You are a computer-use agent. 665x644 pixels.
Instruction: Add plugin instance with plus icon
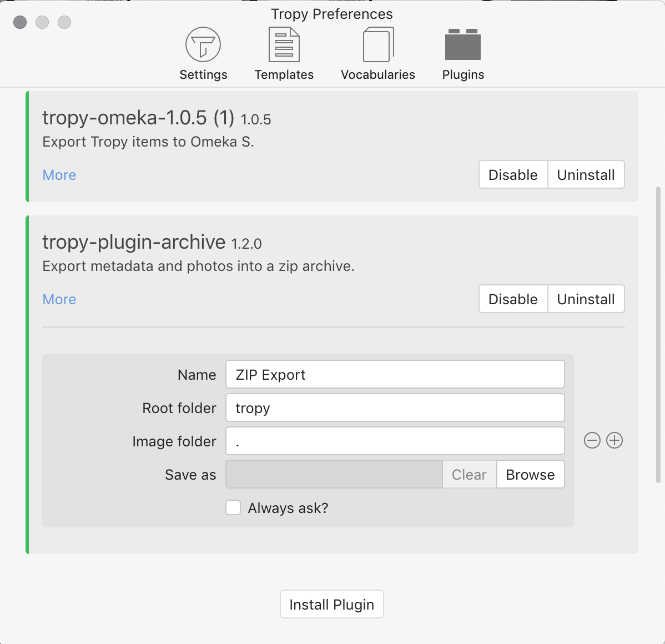click(x=614, y=440)
